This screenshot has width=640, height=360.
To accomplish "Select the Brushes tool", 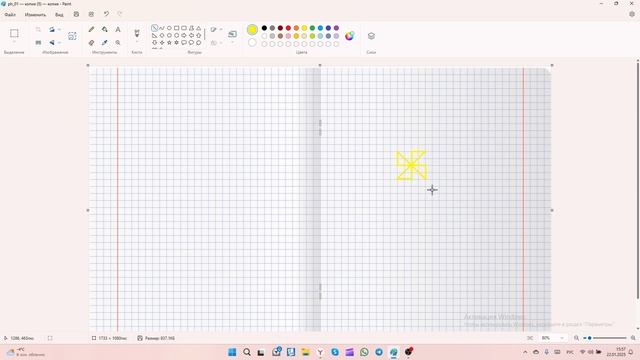I will click(137, 33).
